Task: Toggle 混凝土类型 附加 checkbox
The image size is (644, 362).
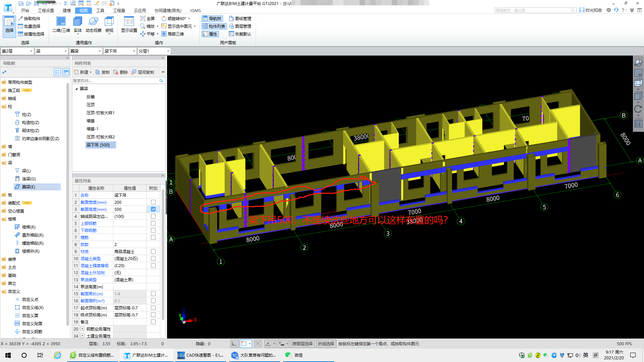Action: point(153,258)
